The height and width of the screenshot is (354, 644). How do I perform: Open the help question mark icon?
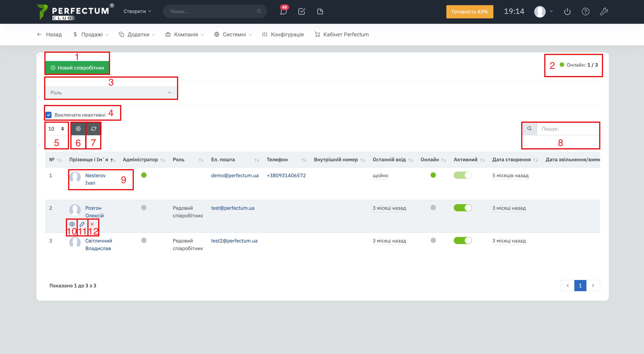[x=585, y=11]
